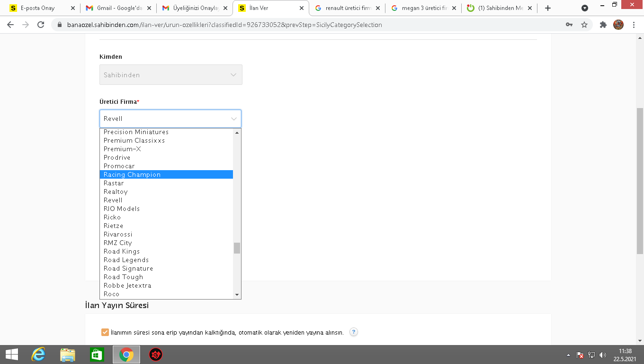Pick Promocar from the dropdown options
This screenshot has height=364, width=644.
click(x=167, y=166)
